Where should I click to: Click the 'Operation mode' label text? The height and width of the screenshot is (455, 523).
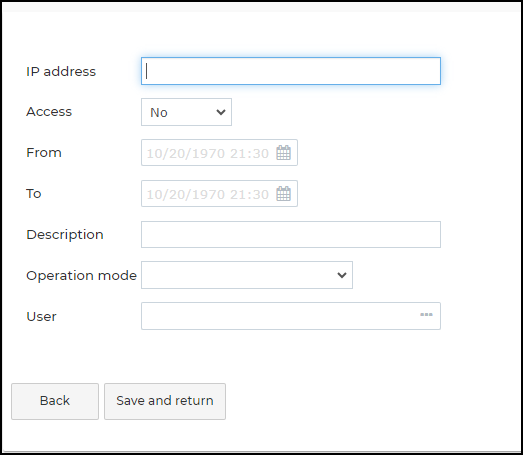click(x=81, y=276)
